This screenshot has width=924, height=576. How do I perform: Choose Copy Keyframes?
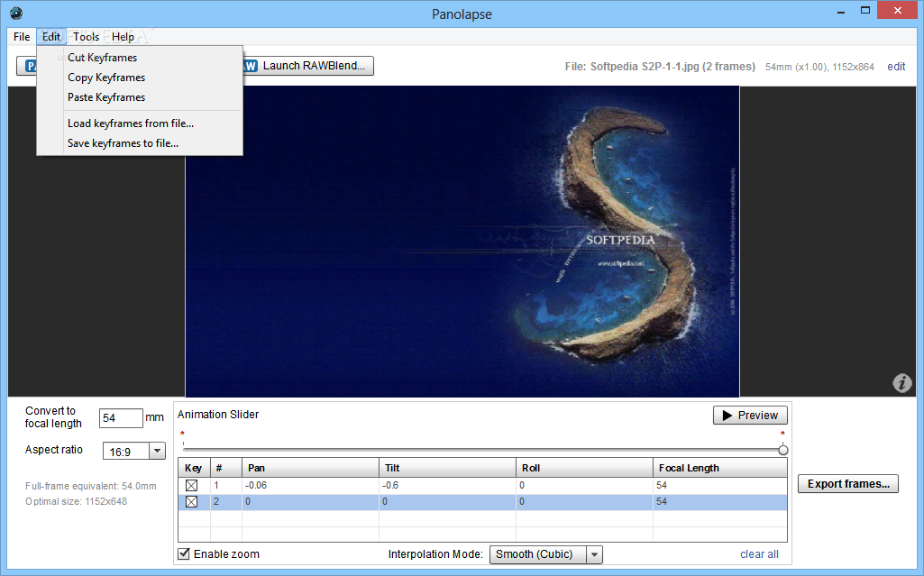[x=141, y=78]
